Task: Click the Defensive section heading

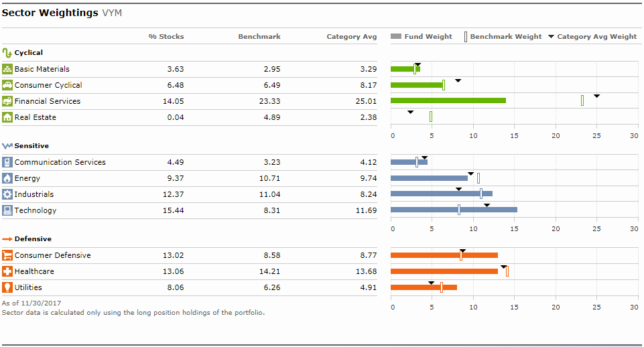Action: tap(33, 239)
